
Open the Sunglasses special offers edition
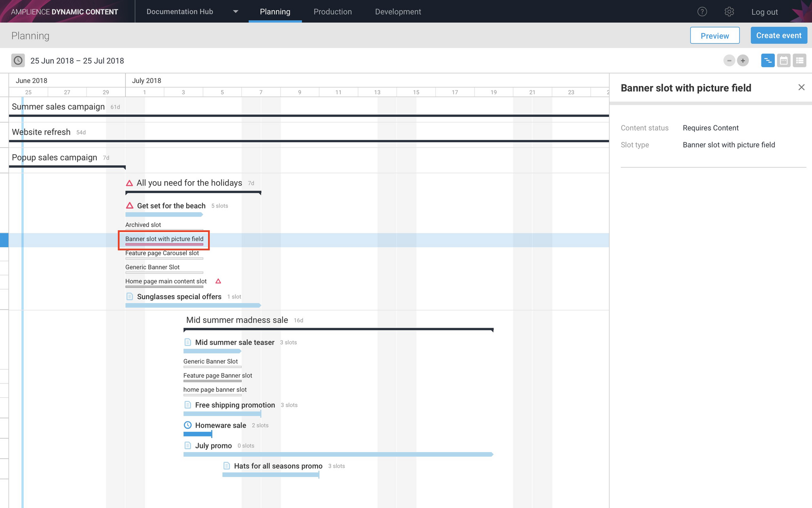[x=179, y=297]
